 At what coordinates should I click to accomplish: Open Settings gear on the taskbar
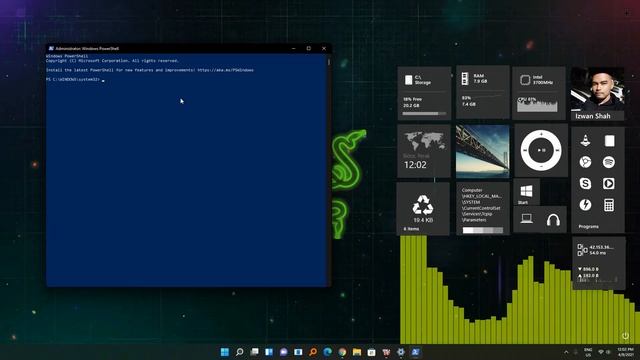[x=401, y=352]
